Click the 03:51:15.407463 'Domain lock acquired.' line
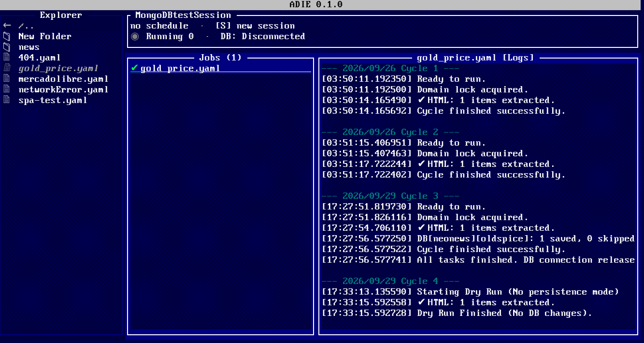 [425, 153]
